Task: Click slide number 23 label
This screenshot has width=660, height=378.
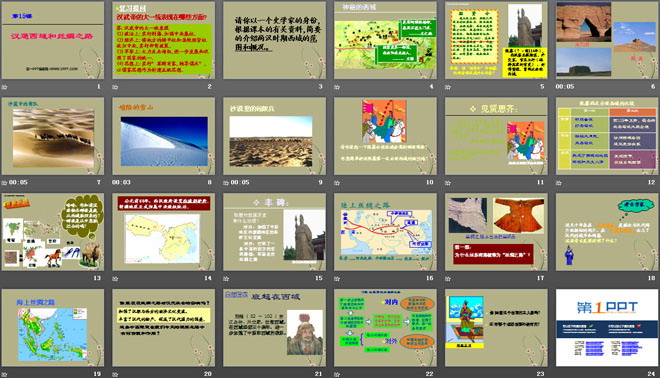Action: 540,374
